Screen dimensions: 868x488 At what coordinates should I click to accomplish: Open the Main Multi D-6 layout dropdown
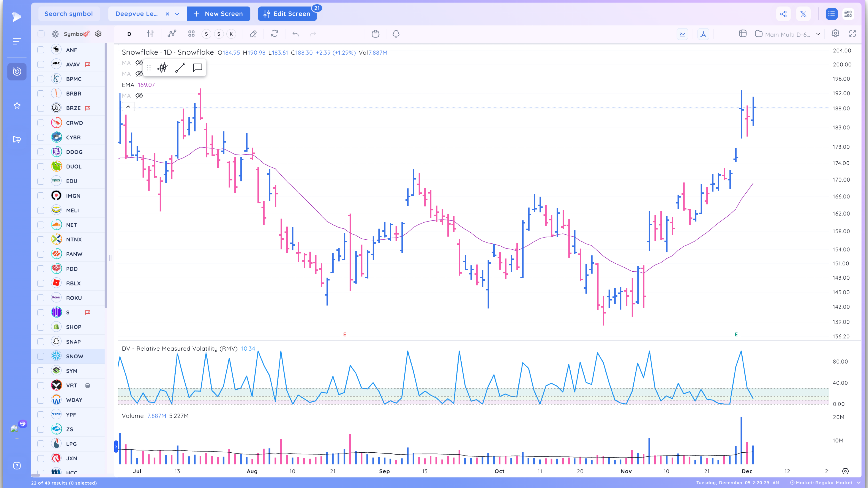tap(818, 34)
